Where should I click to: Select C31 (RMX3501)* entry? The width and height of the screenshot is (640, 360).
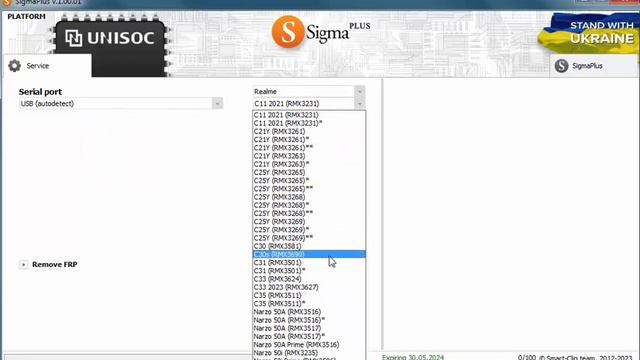pos(309,271)
